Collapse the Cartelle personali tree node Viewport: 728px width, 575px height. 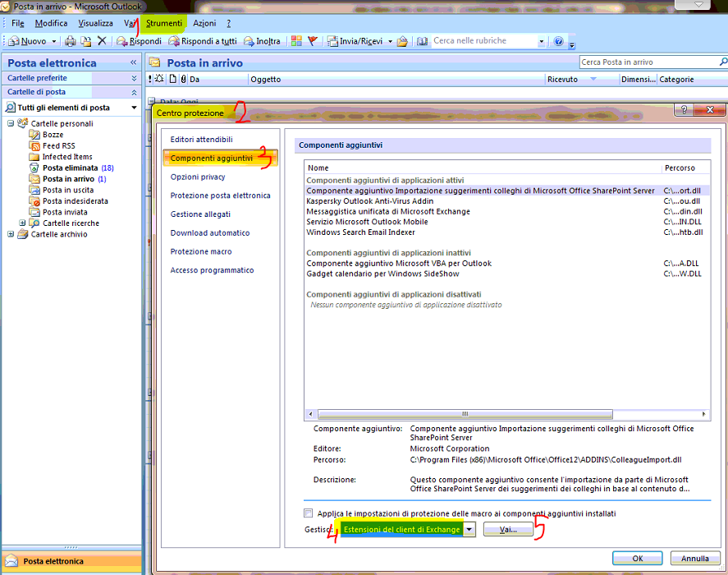(10, 124)
